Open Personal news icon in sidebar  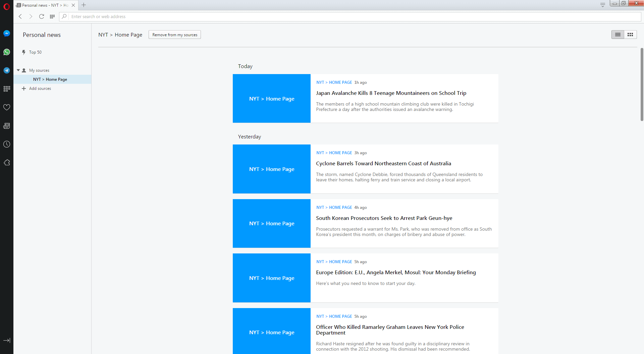coord(7,126)
